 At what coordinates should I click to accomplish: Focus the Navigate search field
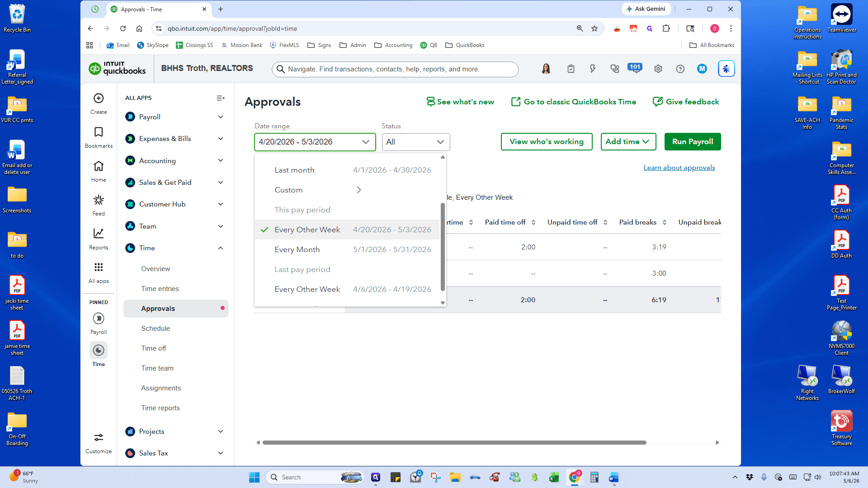point(395,69)
